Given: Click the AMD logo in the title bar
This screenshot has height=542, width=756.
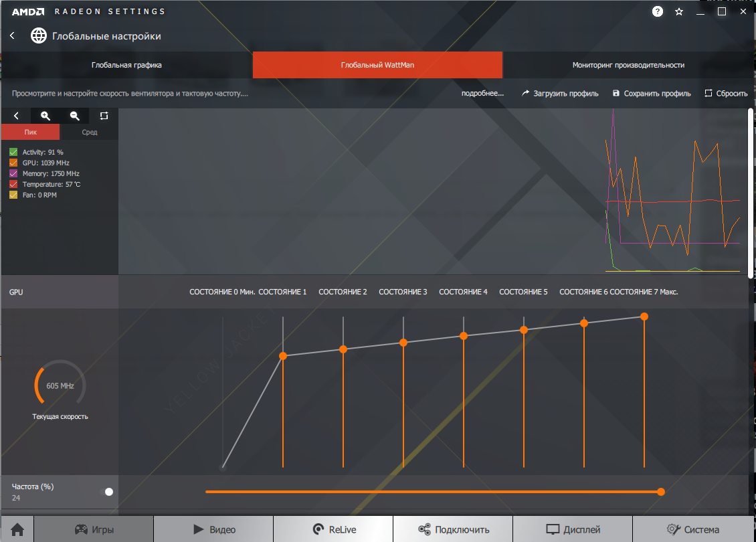Looking at the screenshot, I should (28, 11).
